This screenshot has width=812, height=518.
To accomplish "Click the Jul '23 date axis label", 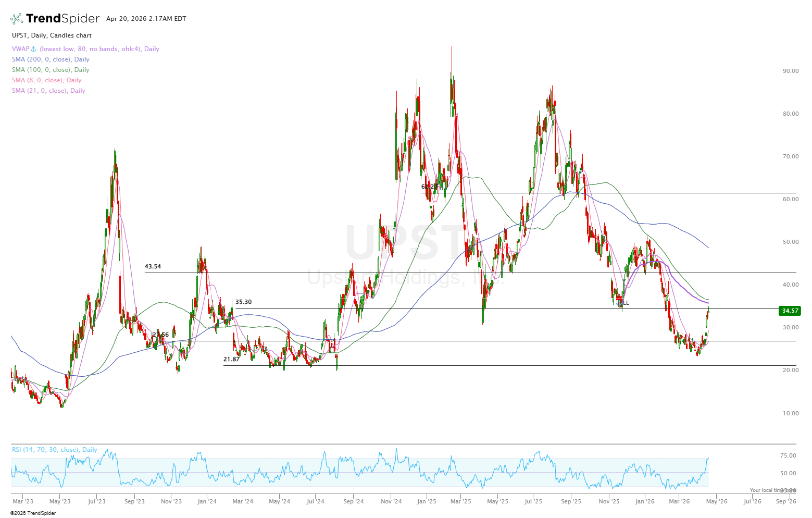I will pyautogui.click(x=96, y=501).
